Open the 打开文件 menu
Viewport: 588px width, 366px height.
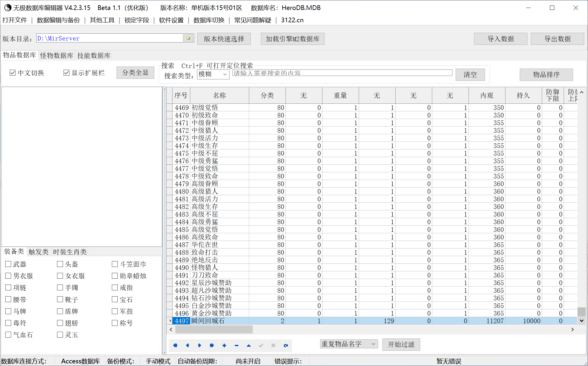pyautogui.click(x=15, y=20)
